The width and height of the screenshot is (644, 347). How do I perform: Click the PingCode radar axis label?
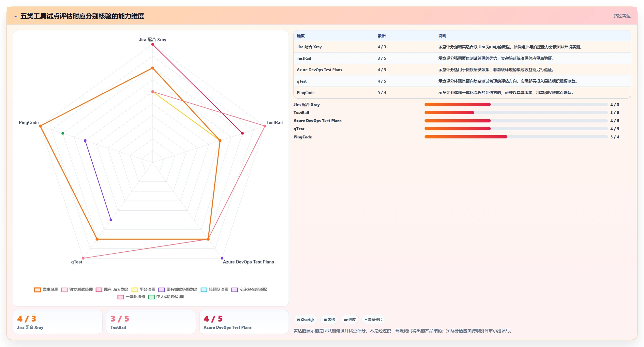point(29,122)
